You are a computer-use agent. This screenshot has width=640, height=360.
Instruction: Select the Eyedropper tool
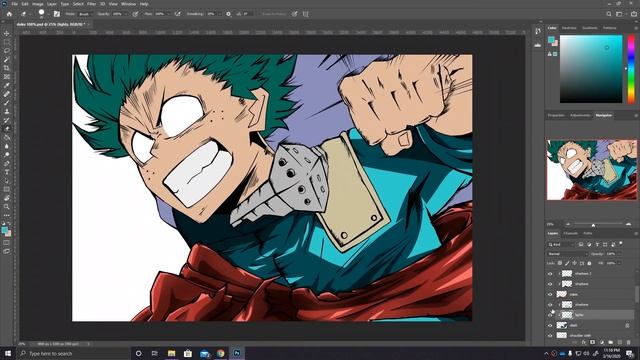(x=7, y=85)
